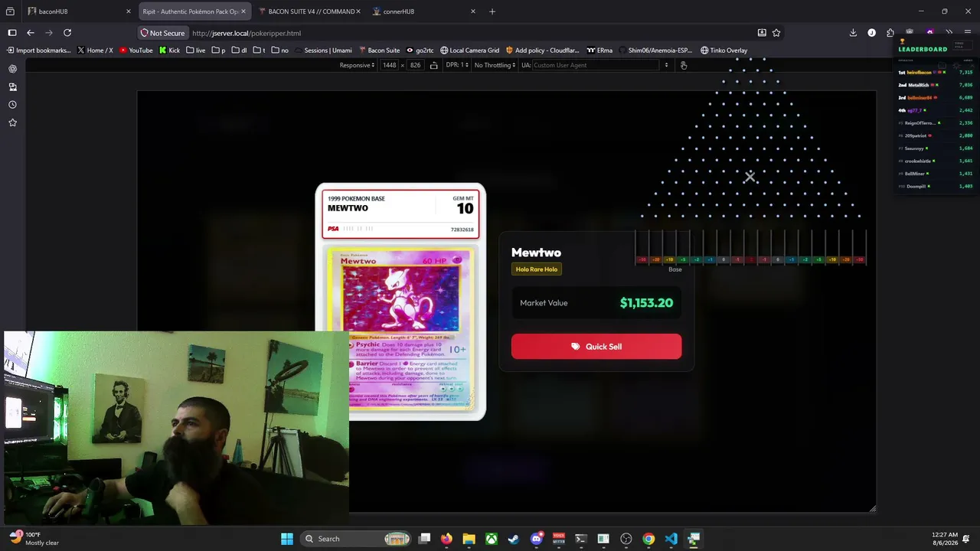Viewport: 980px width, 551px height.
Task: Close overlay with the X icon
Action: (750, 177)
